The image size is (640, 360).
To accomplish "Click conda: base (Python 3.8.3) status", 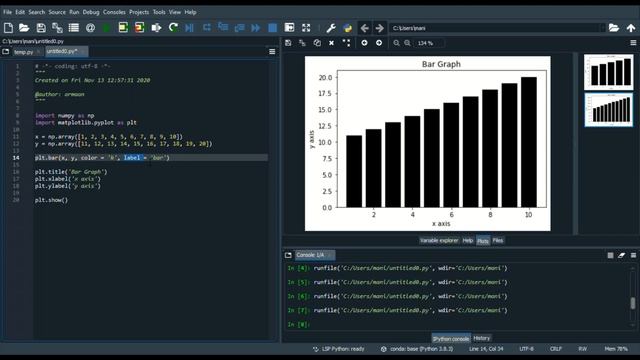I will 417,349.
